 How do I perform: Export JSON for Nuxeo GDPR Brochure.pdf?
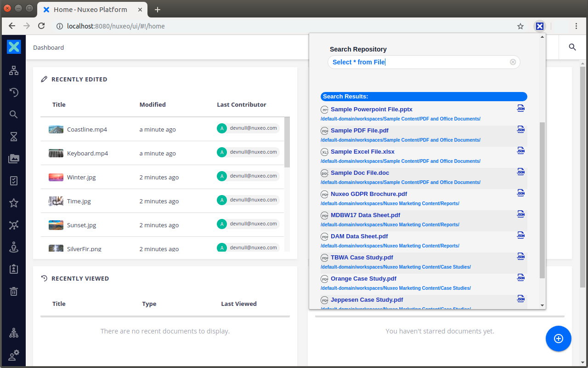click(x=520, y=193)
